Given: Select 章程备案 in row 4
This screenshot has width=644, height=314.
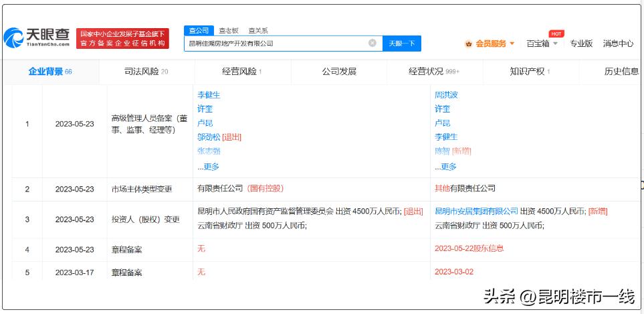Looking at the screenshot, I should (126, 250).
